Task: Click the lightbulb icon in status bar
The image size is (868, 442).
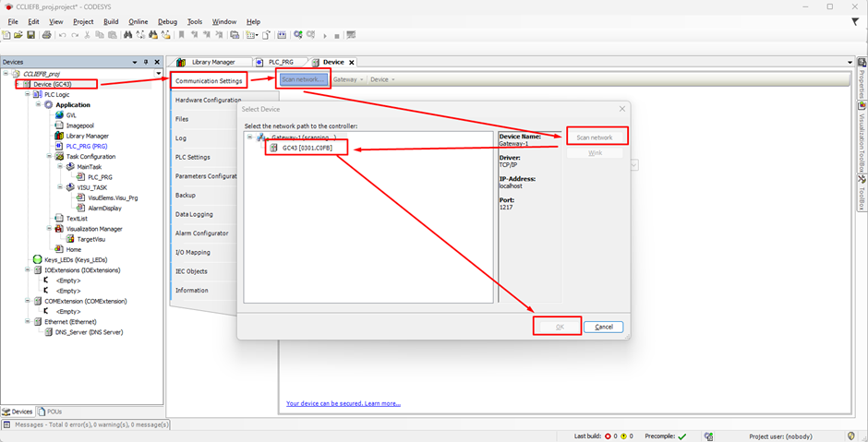Action: (x=851, y=436)
